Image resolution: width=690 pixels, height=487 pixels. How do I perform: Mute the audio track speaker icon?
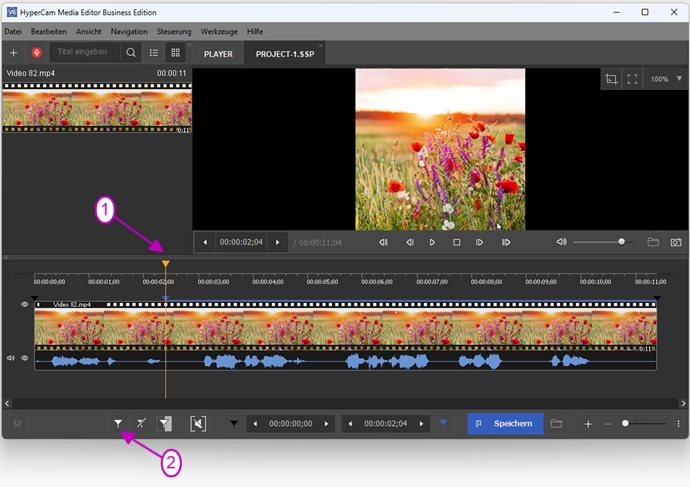tap(11, 357)
